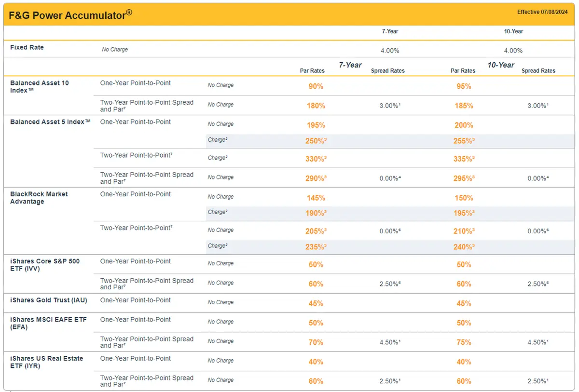
Task: Click the 255% par rate value
Action: point(465,141)
